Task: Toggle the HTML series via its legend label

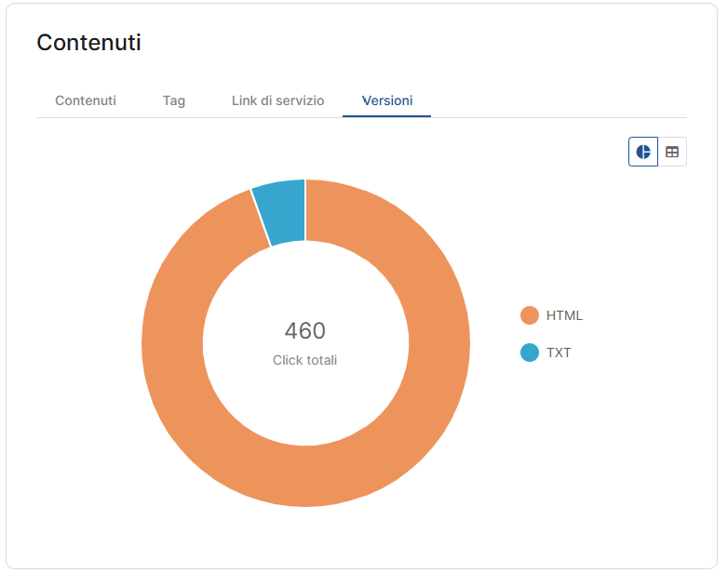Action: [564, 315]
